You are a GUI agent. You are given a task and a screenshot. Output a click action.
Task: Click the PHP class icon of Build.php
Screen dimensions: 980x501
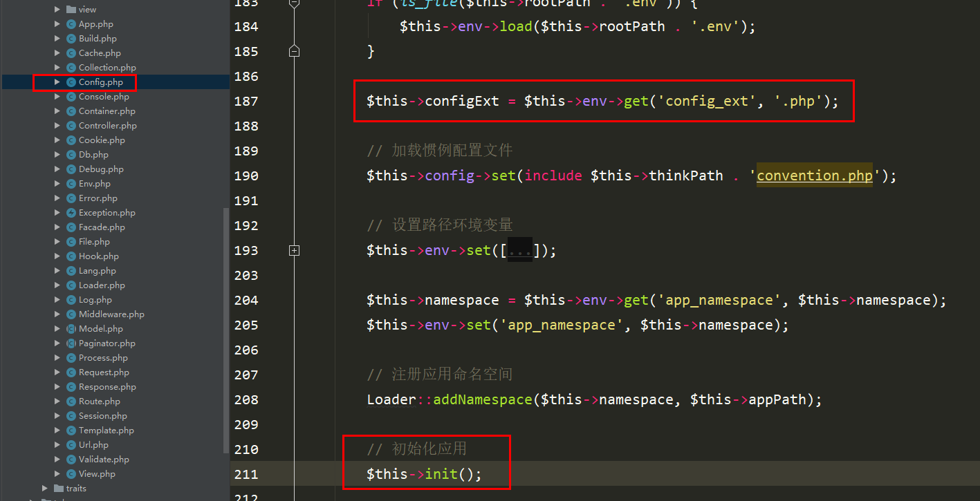point(71,39)
